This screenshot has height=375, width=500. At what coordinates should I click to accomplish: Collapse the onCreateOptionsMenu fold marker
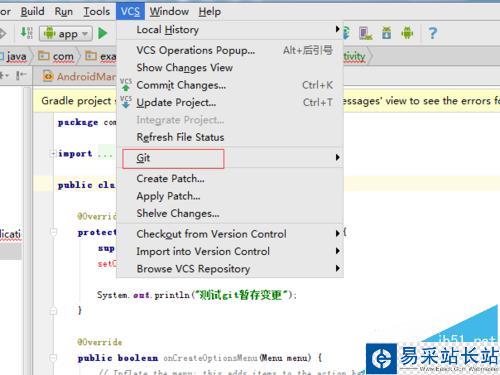click(x=53, y=358)
